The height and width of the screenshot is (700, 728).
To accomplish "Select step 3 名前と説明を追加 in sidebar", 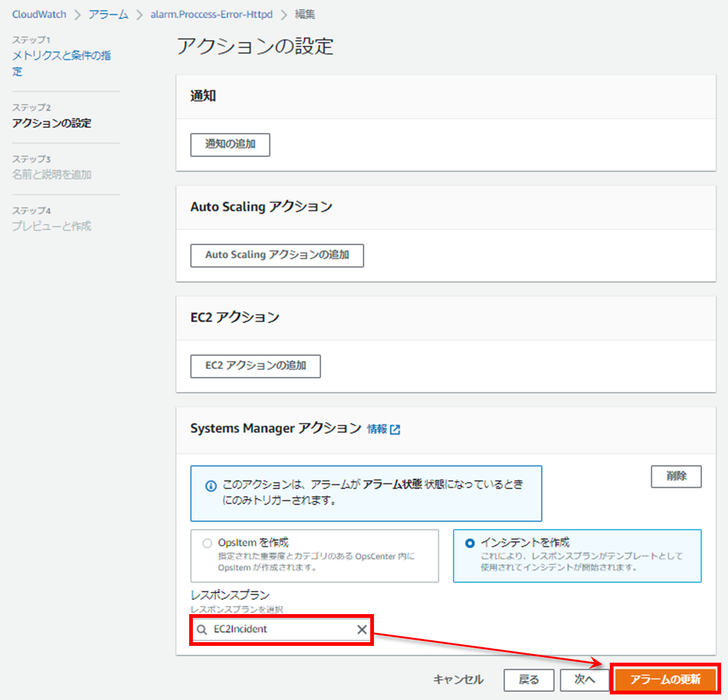I will coord(52,175).
